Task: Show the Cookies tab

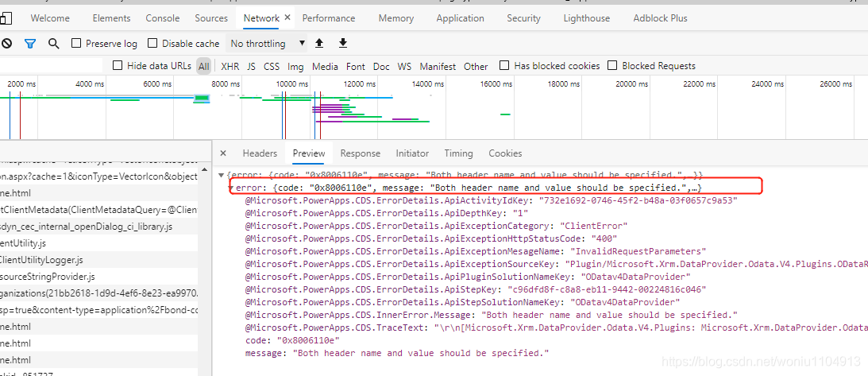Action: pos(505,153)
